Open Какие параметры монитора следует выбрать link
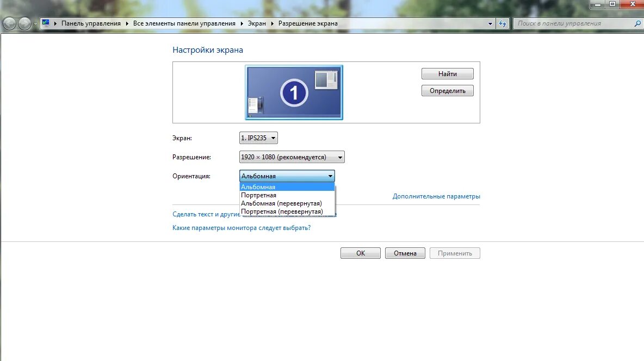Viewport: 644px width, 361px height. click(242, 227)
